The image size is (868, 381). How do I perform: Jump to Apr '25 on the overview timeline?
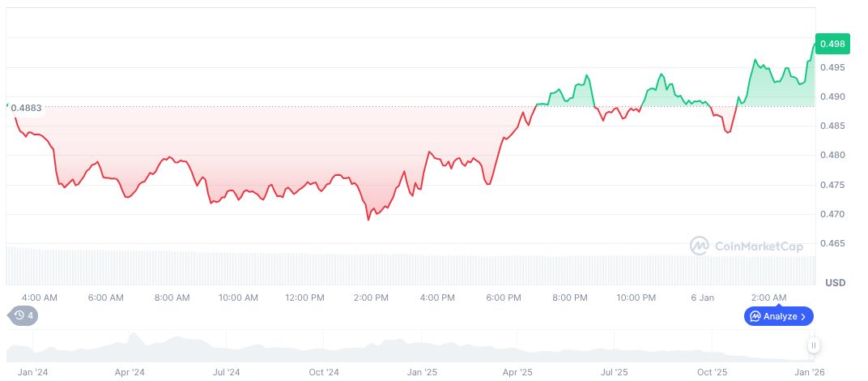(518, 372)
